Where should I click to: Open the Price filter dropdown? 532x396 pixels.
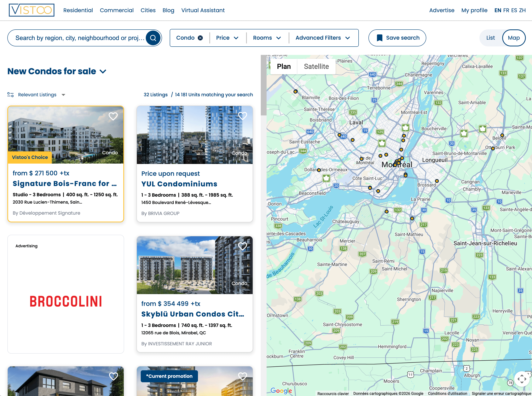click(227, 38)
